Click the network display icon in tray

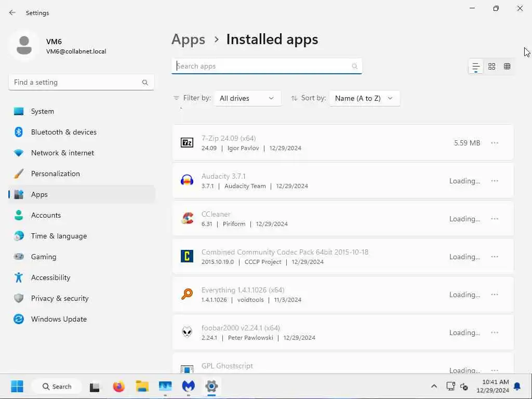point(450,386)
